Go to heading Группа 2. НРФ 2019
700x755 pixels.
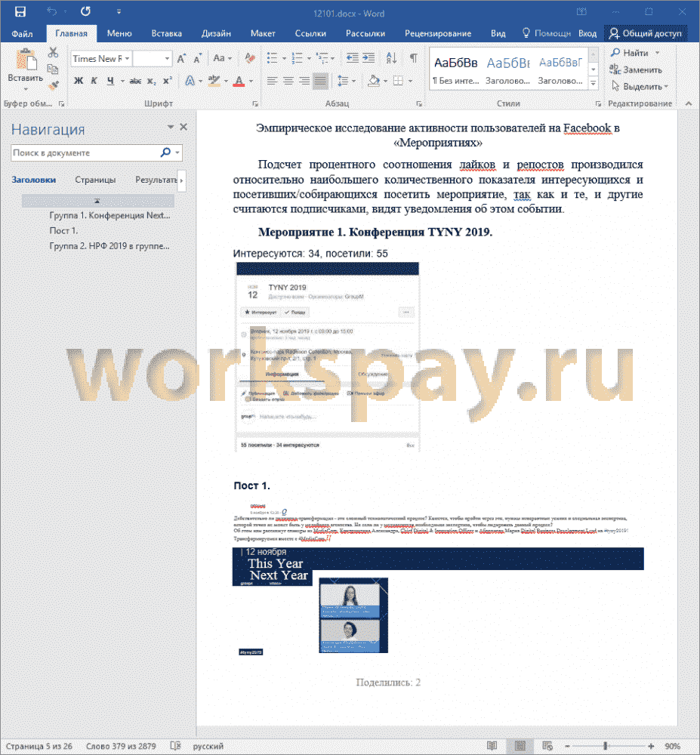pos(109,246)
